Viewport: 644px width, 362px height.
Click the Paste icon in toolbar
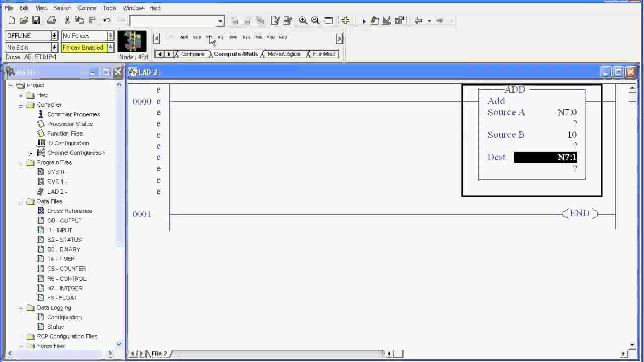pos(92,21)
